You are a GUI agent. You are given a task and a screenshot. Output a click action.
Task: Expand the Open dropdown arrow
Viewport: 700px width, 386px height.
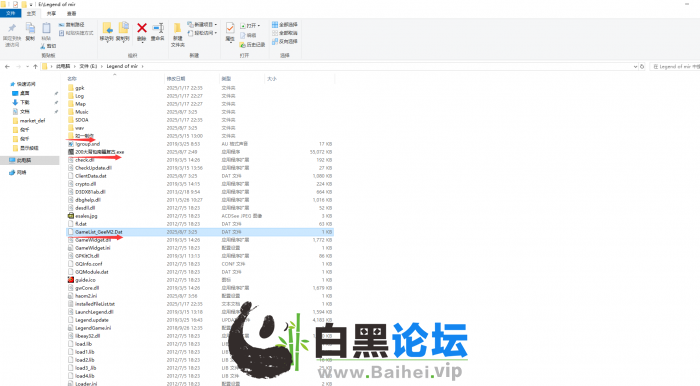259,25
